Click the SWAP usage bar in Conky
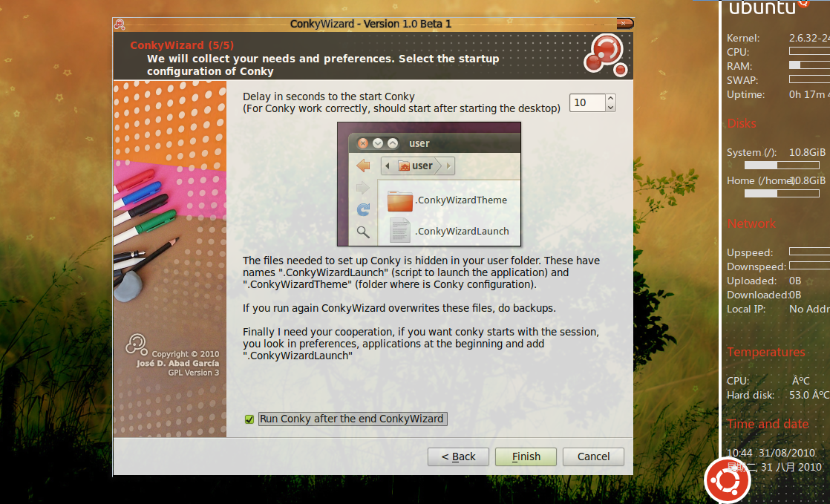Screen dimensions: 830x504 click(809, 79)
